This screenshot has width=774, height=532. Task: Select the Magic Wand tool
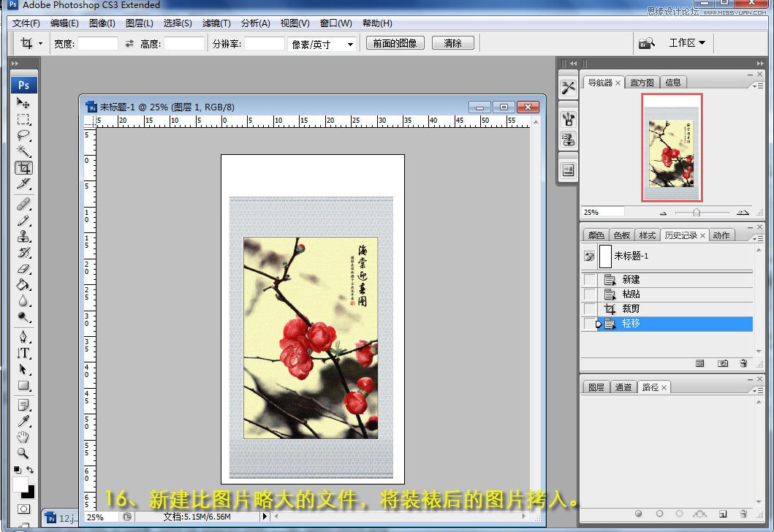[23, 151]
